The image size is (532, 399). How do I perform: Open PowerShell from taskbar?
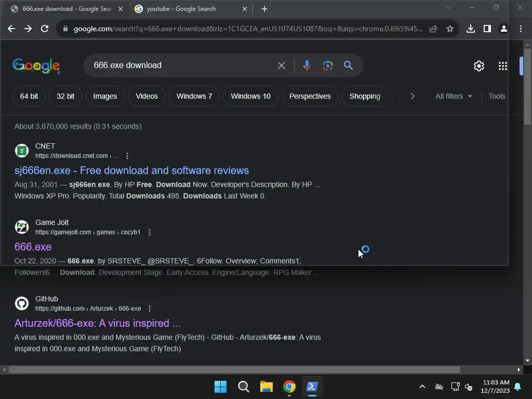[x=312, y=387]
